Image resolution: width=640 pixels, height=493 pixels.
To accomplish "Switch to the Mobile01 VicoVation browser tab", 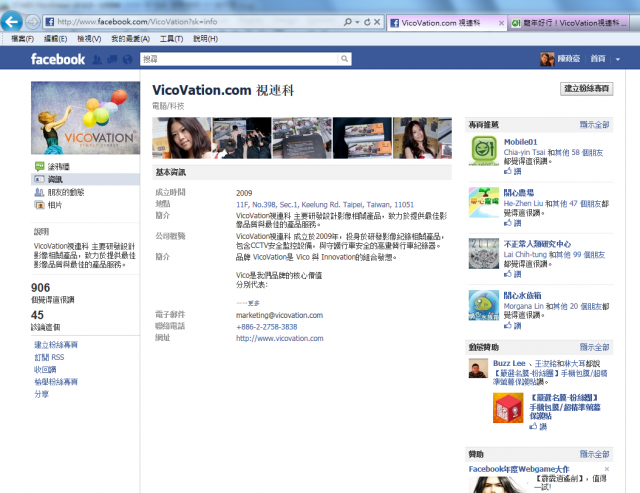I will [571, 23].
